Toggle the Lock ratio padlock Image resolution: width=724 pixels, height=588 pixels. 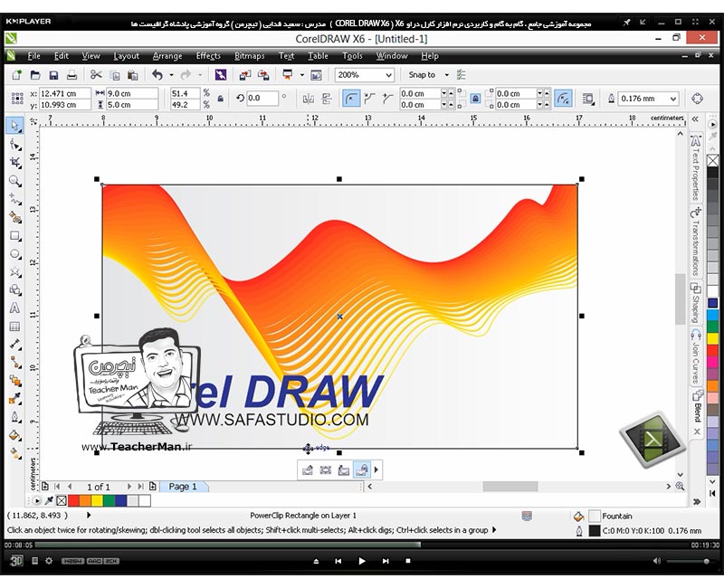[221, 99]
